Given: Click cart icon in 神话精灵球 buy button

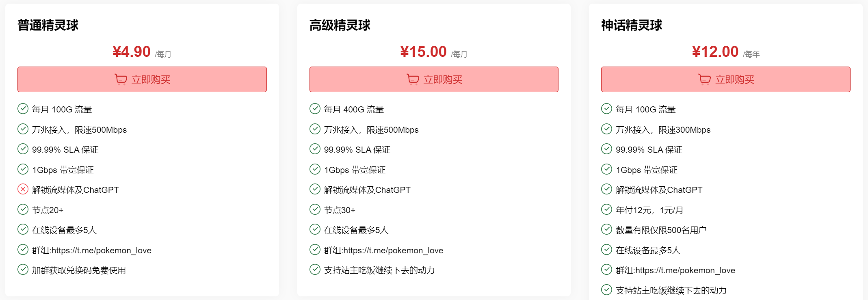Looking at the screenshot, I should (x=704, y=79).
